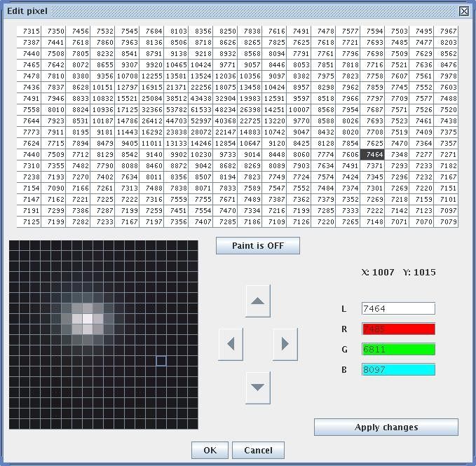Image resolution: width=476 pixels, height=466 pixels.
Task: Click the left arrow navigation button
Action: (231, 344)
